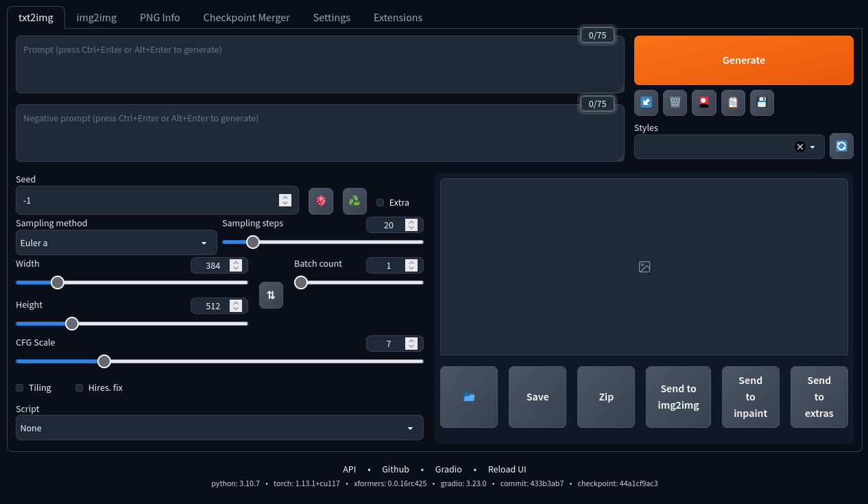Screen dimensions: 868x504
Task: Click the Seed number stepper
Action: click(285, 200)
